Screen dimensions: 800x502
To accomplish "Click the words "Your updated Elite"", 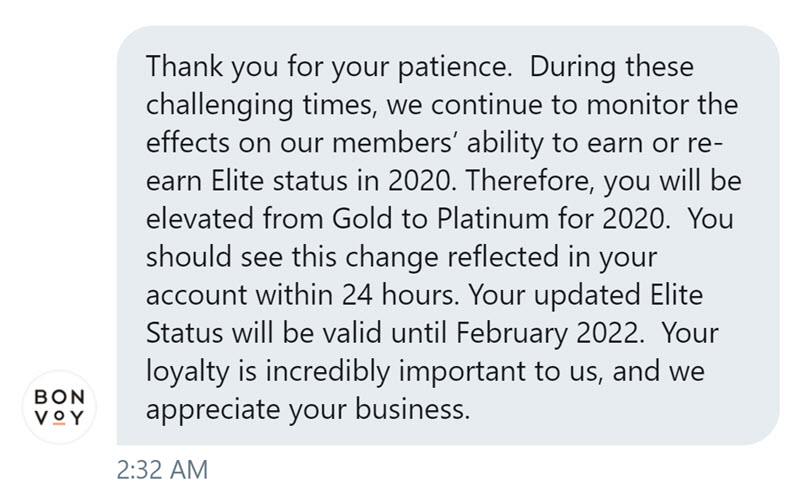I will coord(586,296).
